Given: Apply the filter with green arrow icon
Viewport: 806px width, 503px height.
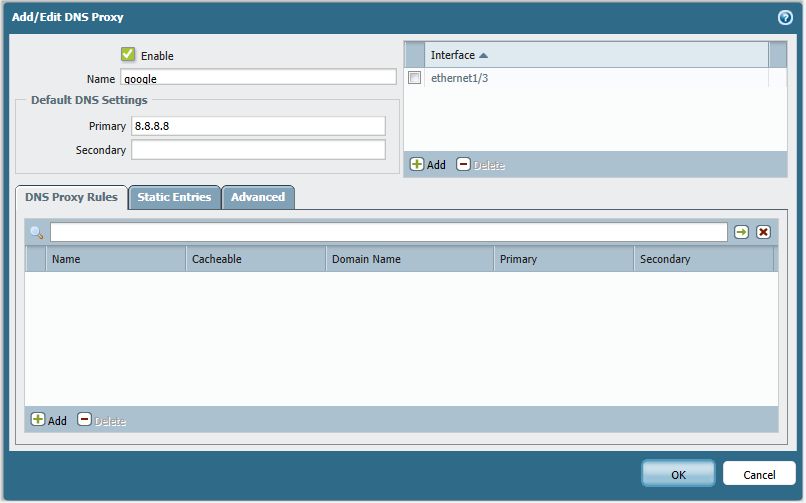Looking at the screenshot, I should [x=741, y=232].
